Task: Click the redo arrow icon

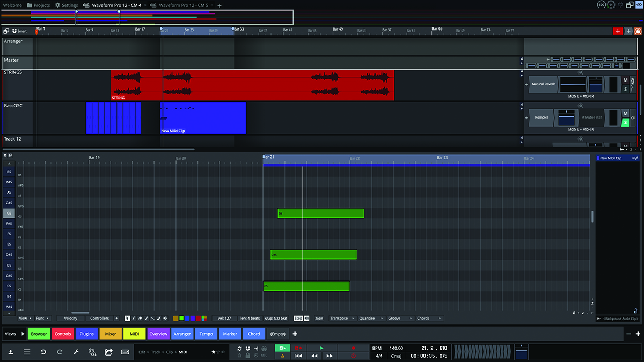Action: click(x=60, y=352)
